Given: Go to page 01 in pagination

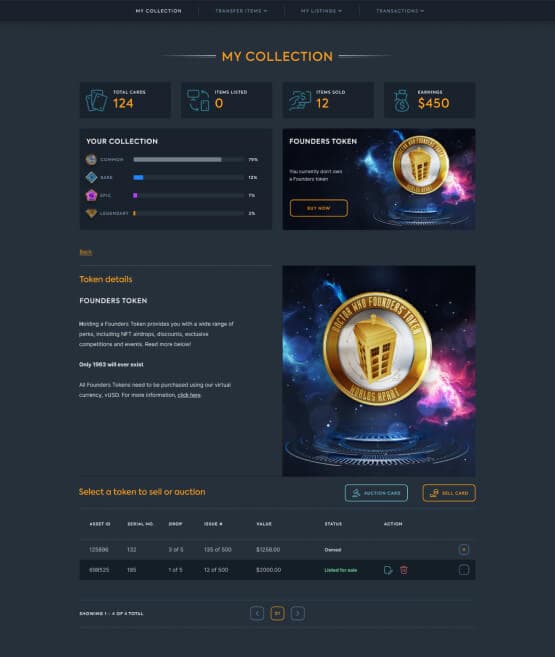Looking at the screenshot, I should pyautogui.click(x=277, y=613).
